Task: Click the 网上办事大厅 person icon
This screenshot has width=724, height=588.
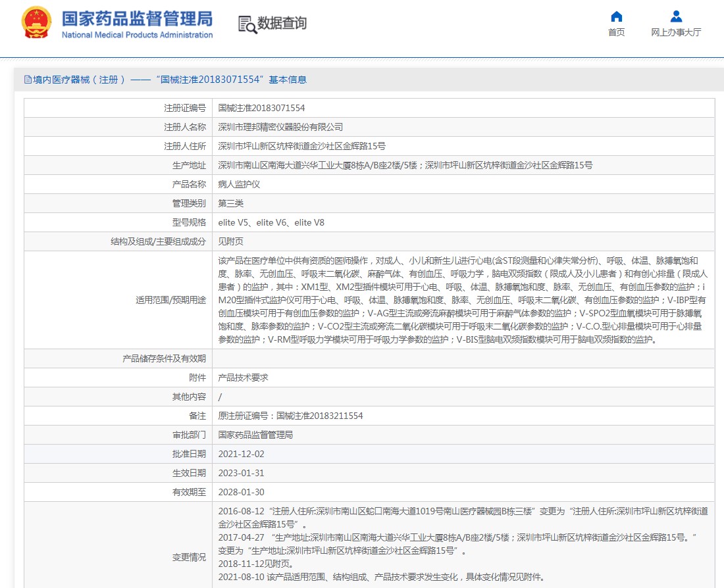Action: tap(676, 17)
